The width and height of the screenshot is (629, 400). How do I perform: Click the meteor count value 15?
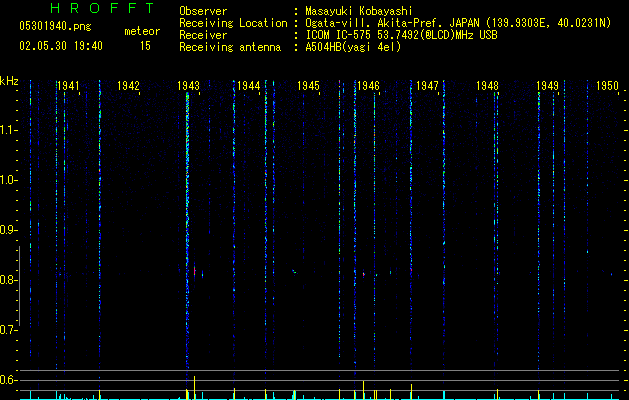pos(145,46)
